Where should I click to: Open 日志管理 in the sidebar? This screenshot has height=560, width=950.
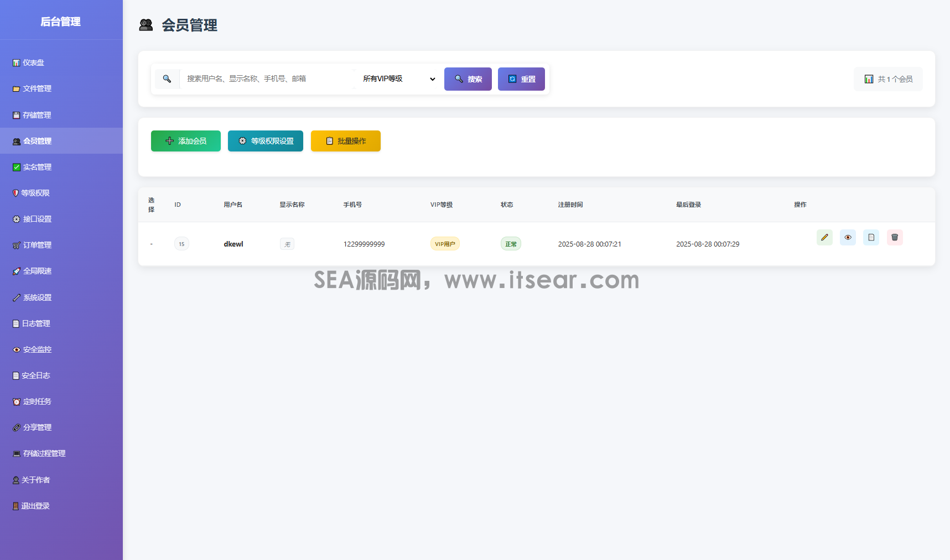click(61, 323)
